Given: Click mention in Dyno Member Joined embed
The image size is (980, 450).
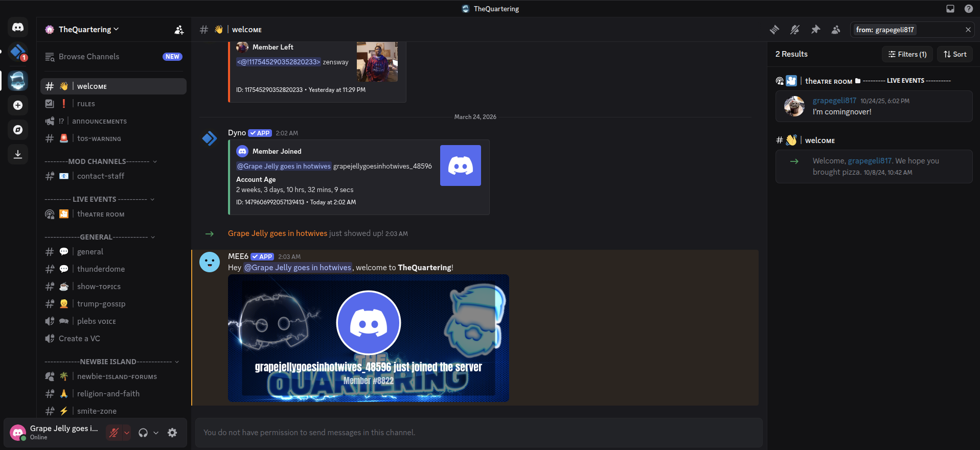Looking at the screenshot, I should click(x=284, y=166).
